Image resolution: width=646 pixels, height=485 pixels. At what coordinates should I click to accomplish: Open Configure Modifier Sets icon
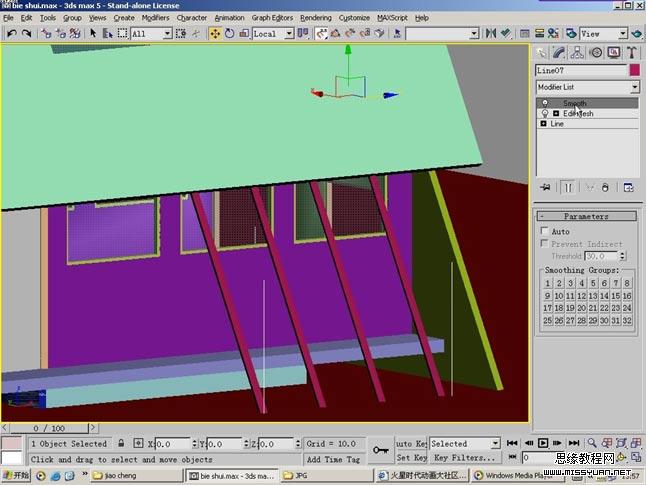click(629, 187)
